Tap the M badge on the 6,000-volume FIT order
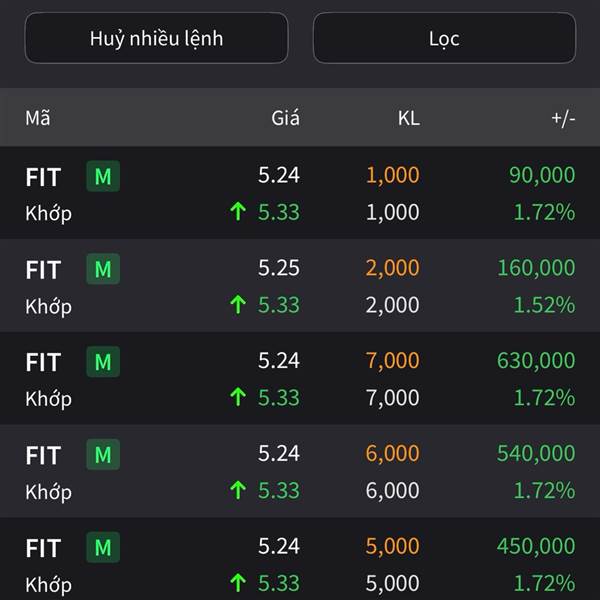Screen dimensions: 600x600 tap(103, 454)
